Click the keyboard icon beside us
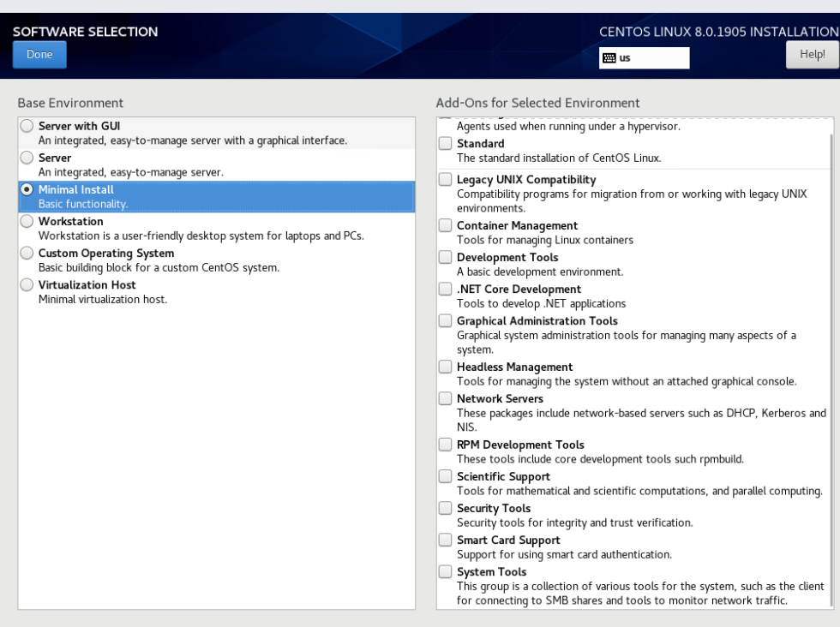Viewport: 840px width, 627px height. pos(609,58)
